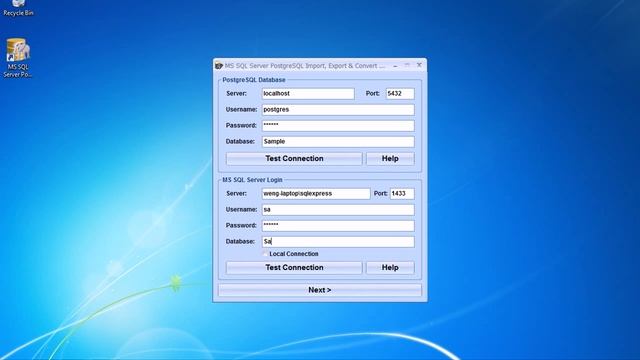
Task: Click the MS SQL Database field containing Sa
Action: [338, 241]
